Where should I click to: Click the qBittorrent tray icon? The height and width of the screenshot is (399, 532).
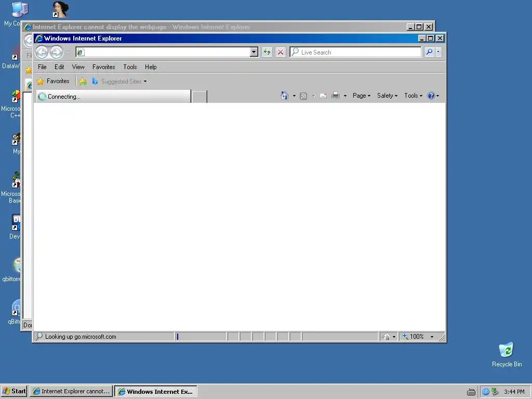[x=486, y=392]
